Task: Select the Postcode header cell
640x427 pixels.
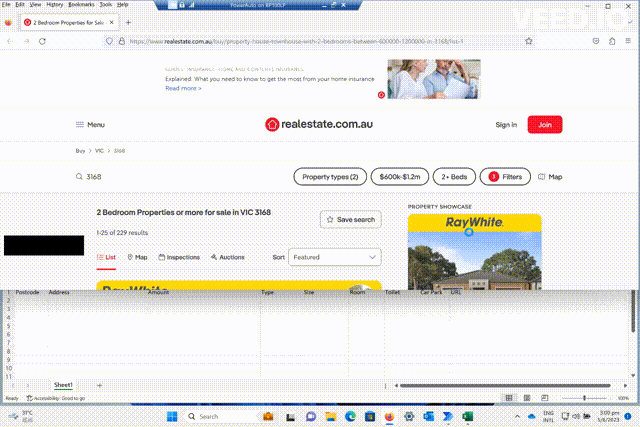Action: (x=27, y=292)
